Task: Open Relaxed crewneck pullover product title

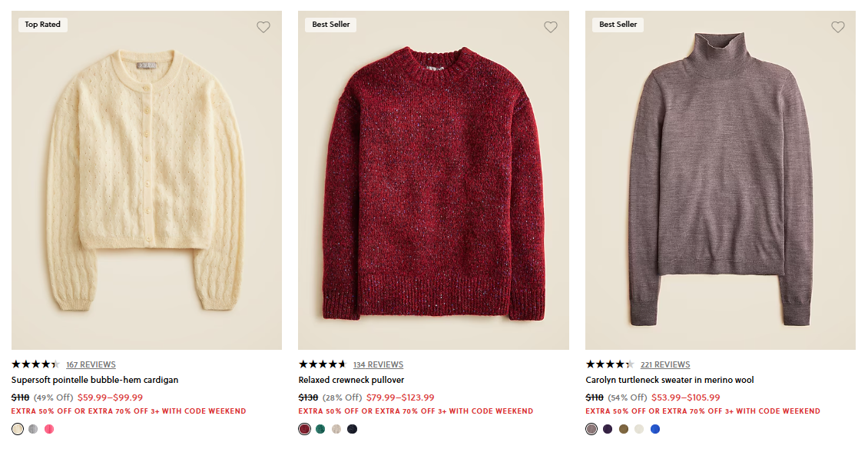Action: (351, 380)
